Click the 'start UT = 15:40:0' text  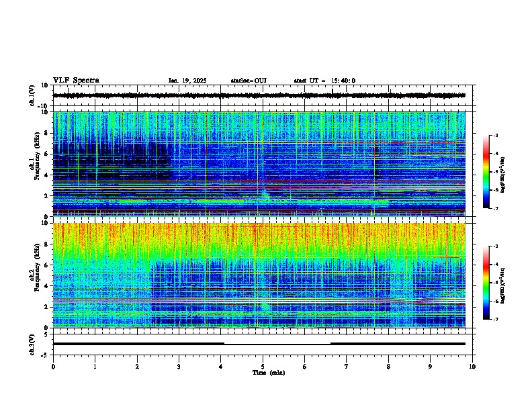click(x=324, y=81)
